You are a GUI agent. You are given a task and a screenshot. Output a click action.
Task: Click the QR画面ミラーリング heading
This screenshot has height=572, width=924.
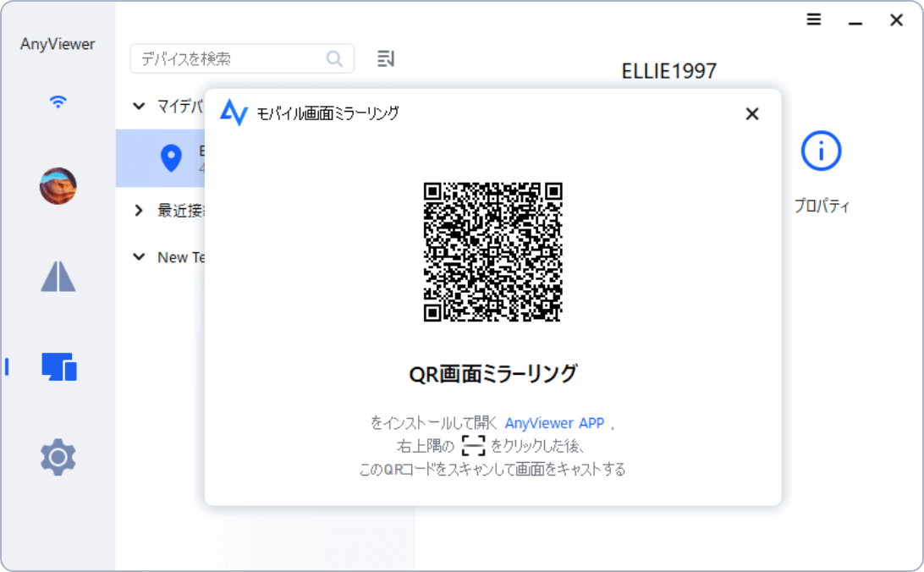pyautogui.click(x=493, y=374)
